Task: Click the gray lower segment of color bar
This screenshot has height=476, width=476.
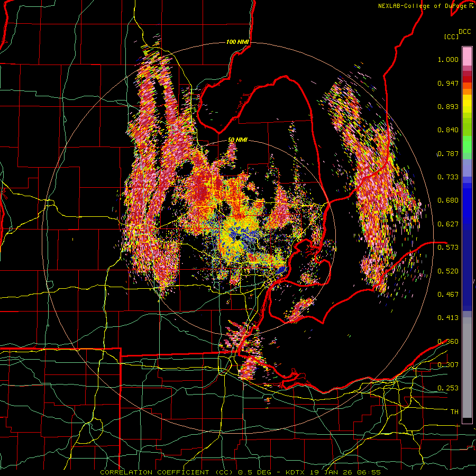Action: point(467,368)
